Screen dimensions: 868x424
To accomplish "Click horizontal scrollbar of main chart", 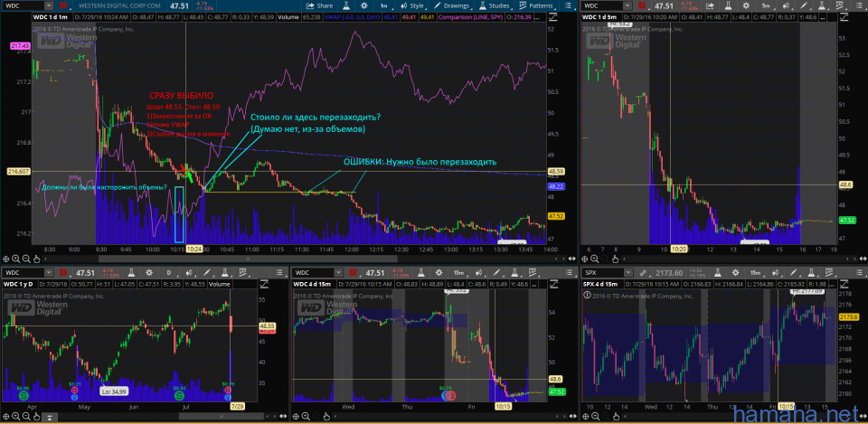I will pos(248,259).
